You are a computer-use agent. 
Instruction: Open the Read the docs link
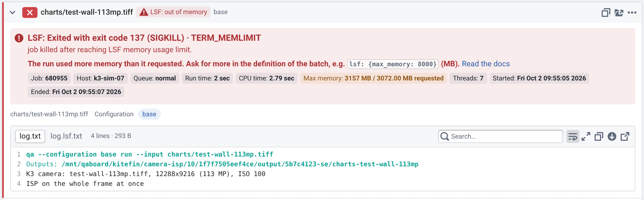pyautogui.click(x=486, y=64)
